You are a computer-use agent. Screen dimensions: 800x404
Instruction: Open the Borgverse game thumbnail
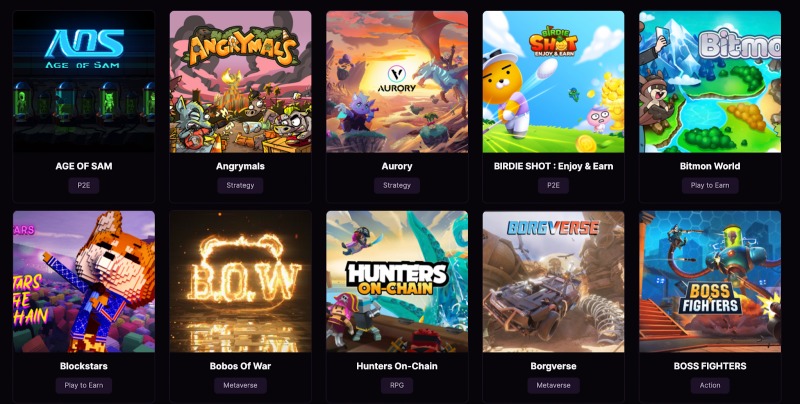(x=554, y=282)
